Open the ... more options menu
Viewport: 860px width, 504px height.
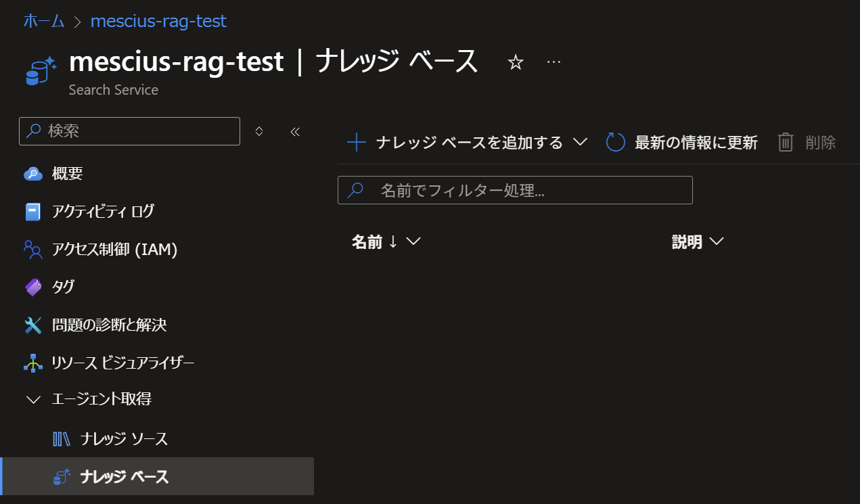553,62
